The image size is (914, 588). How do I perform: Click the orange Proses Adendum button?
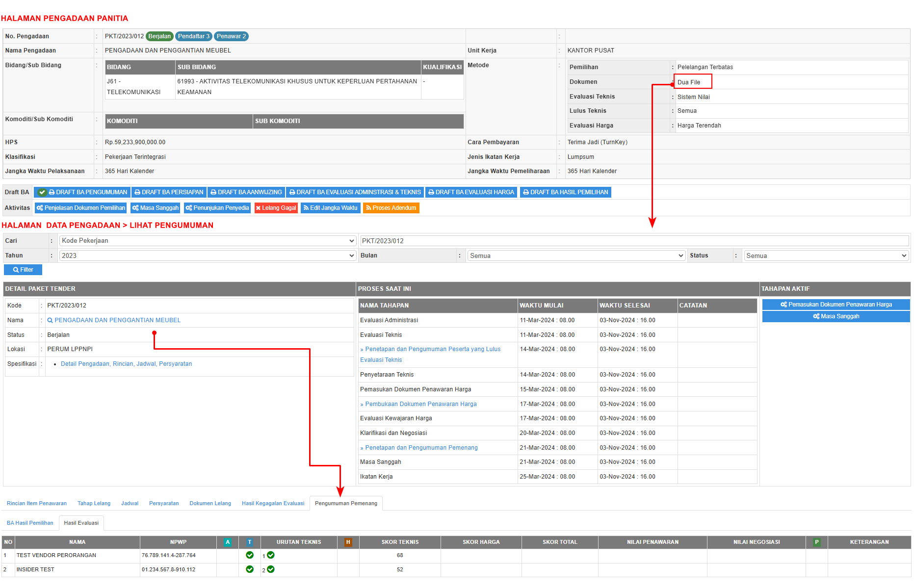point(391,208)
